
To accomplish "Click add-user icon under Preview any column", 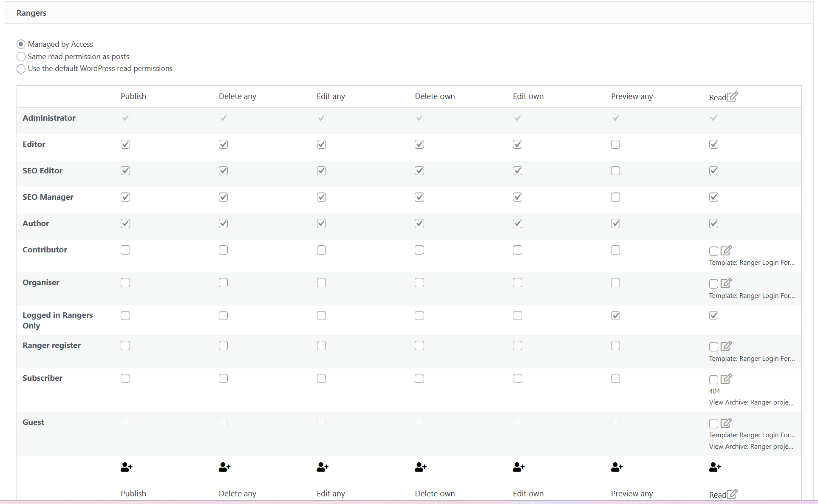I will (617, 467).
